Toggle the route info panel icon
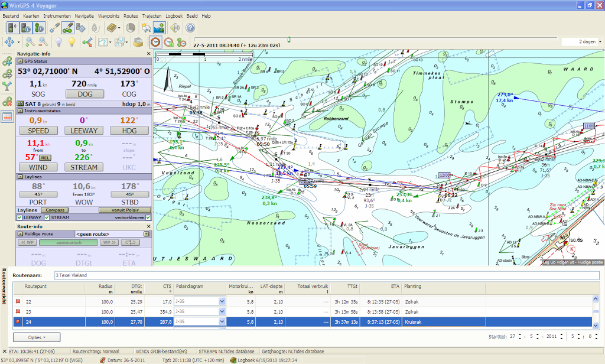 (x=39, y=28)
